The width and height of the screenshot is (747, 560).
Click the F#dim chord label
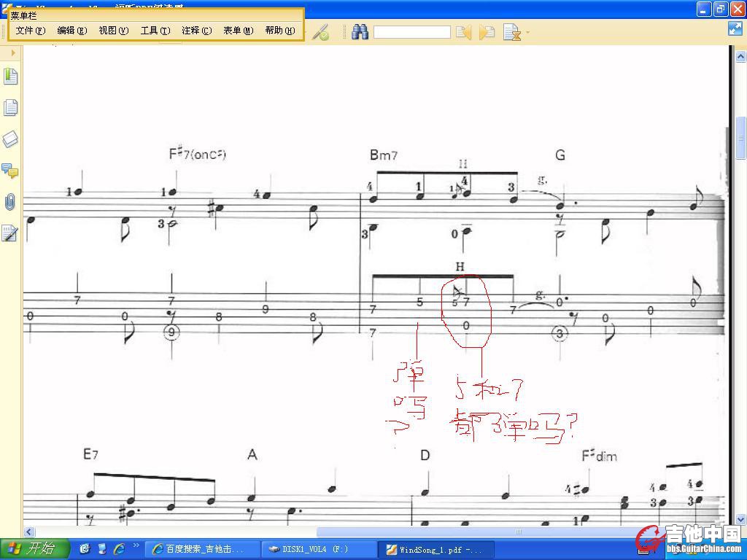[600, 456]
